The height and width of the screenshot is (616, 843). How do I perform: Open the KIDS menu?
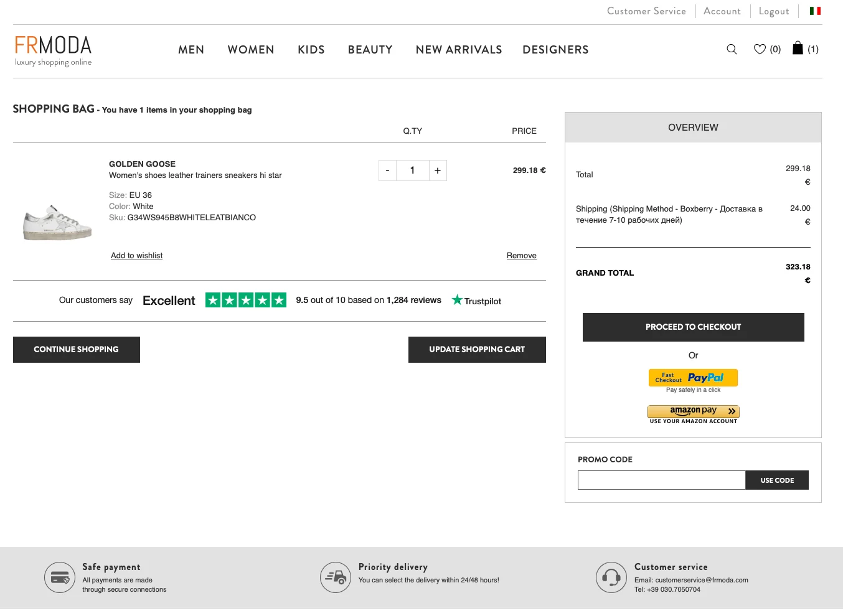pos(311,50)
